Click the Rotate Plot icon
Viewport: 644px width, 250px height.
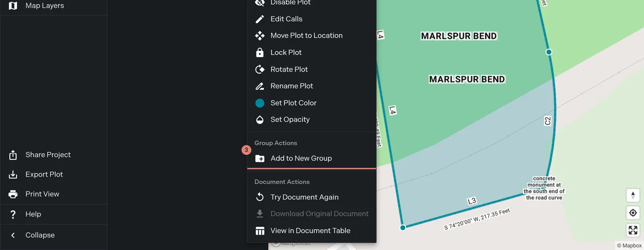[260, 70]
